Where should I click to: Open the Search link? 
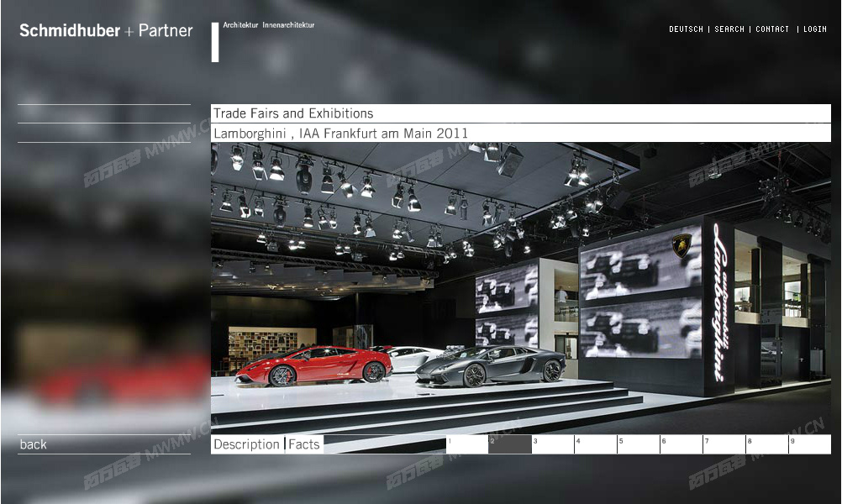pos(729,29)
